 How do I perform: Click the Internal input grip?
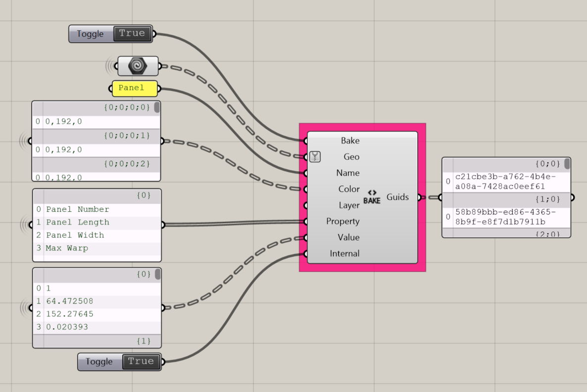click(306, 253)
